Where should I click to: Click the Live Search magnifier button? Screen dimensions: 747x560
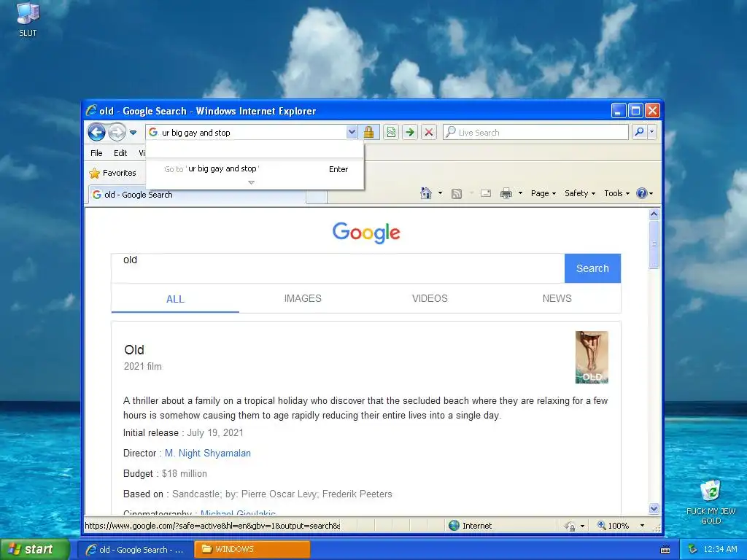(639, 132)
